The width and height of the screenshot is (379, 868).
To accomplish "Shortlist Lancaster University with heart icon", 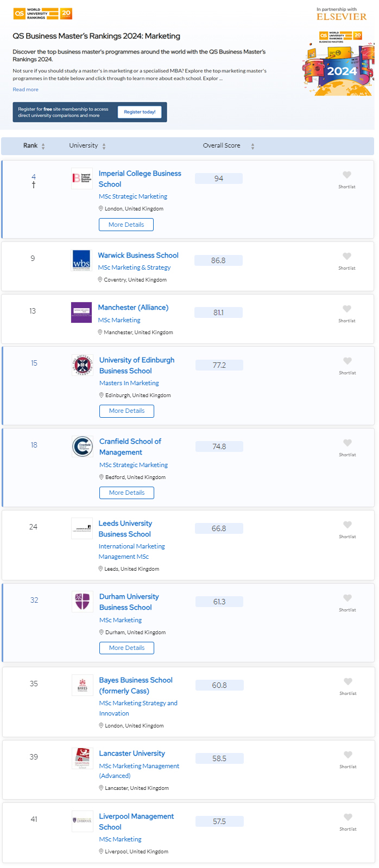I will click(x=348, y=755).
